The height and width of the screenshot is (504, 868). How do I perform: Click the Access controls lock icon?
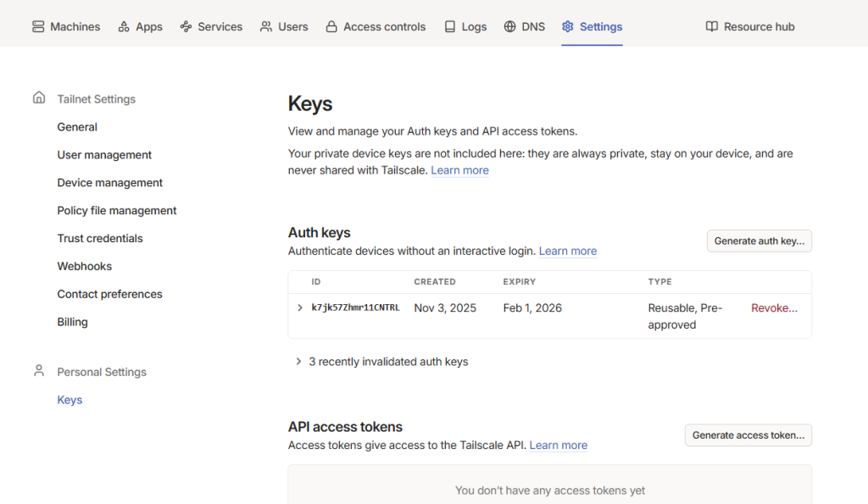pos(331,27)
